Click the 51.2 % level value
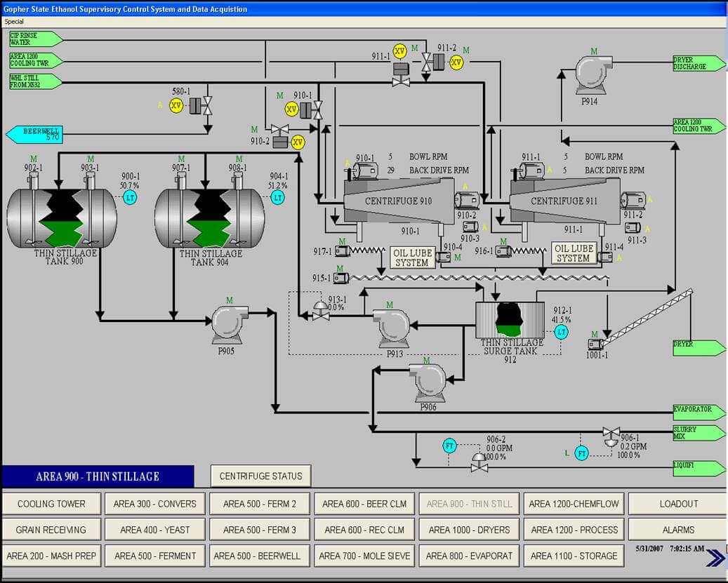728x583 pixels. point(277,185)
